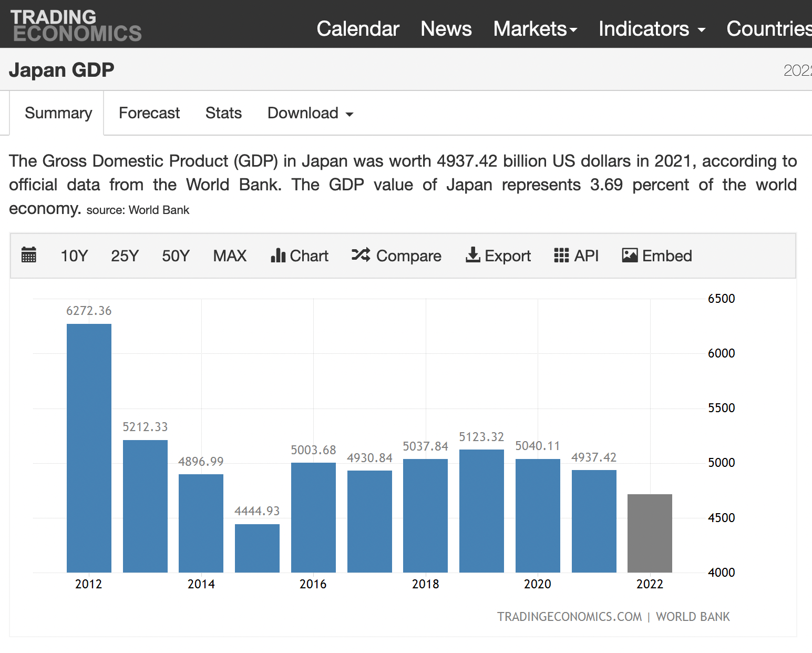Image resolution: width=812 pixels, height=653 pixels.
Task: Click the 2018 bar labeled 5037.84
Action: [425, 516]
